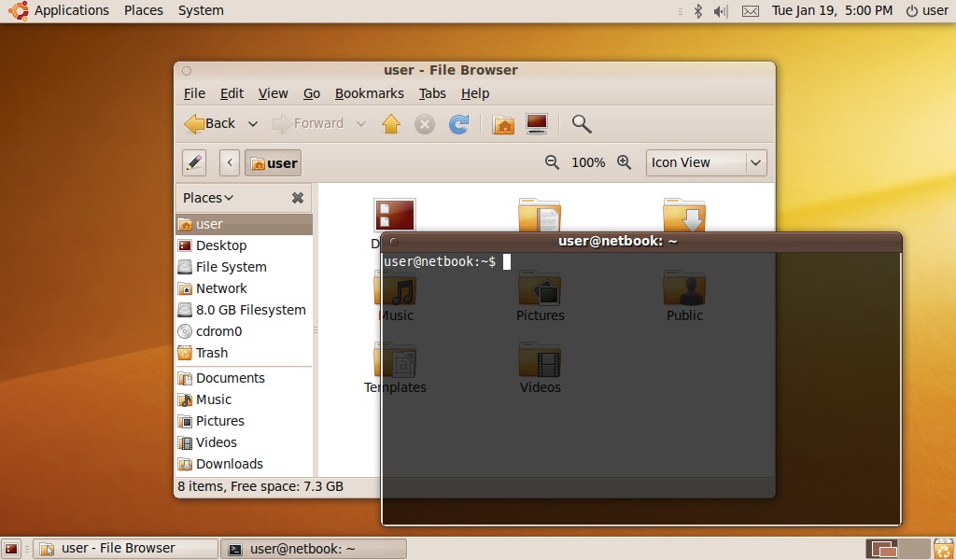Open the volume control icon

(721, 11)
